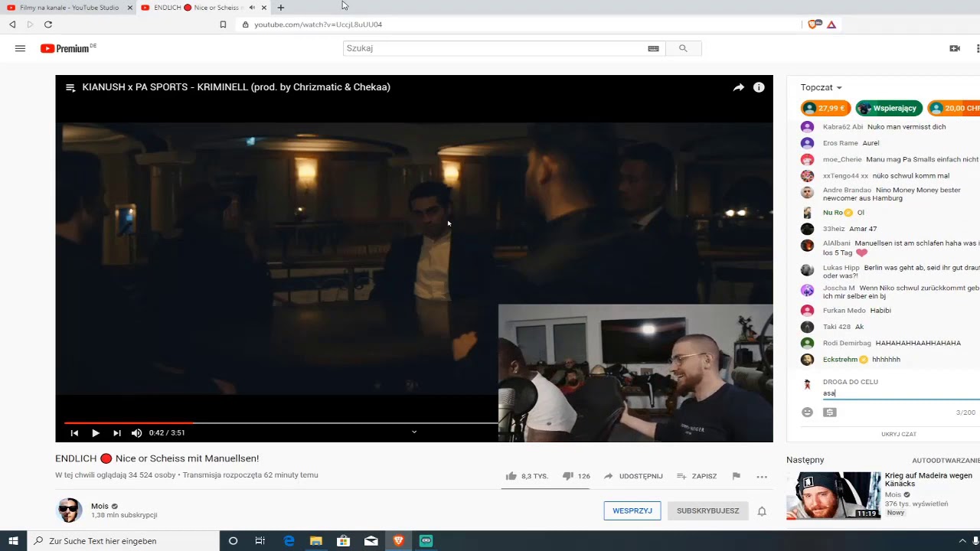The width and height of the screenshot is (980, 551).
Task: Open File Explorer from taskbar
Action: tap(316, 541)
